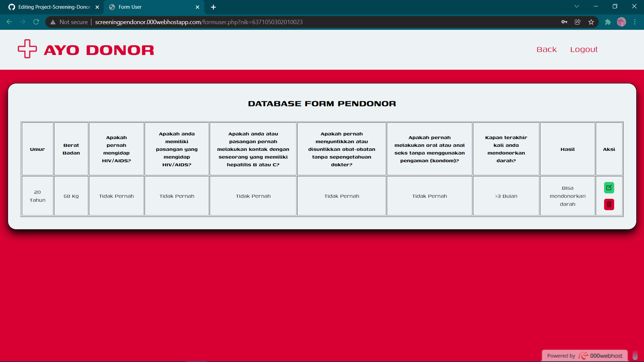Click the Aksi column header
The height and width of the screenshot is (362, 644).
pyautogui.click(x=609, y=149)
